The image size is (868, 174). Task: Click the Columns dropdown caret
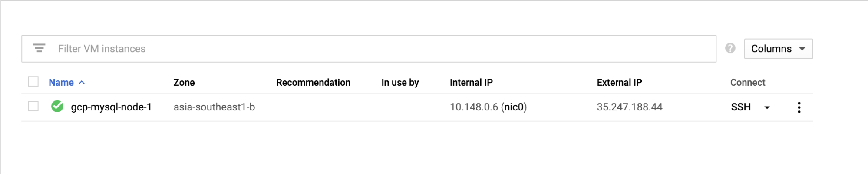pyautogui.click(x=802, y=49)
